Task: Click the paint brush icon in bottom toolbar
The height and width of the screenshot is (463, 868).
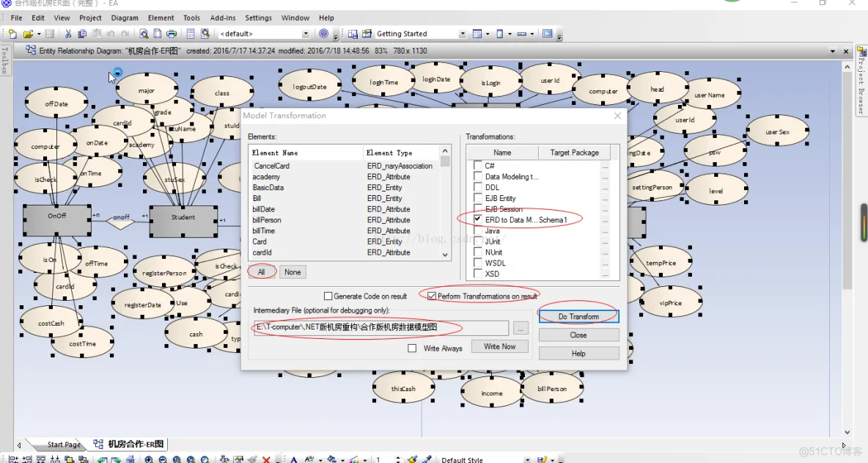Action: [413, 459]
